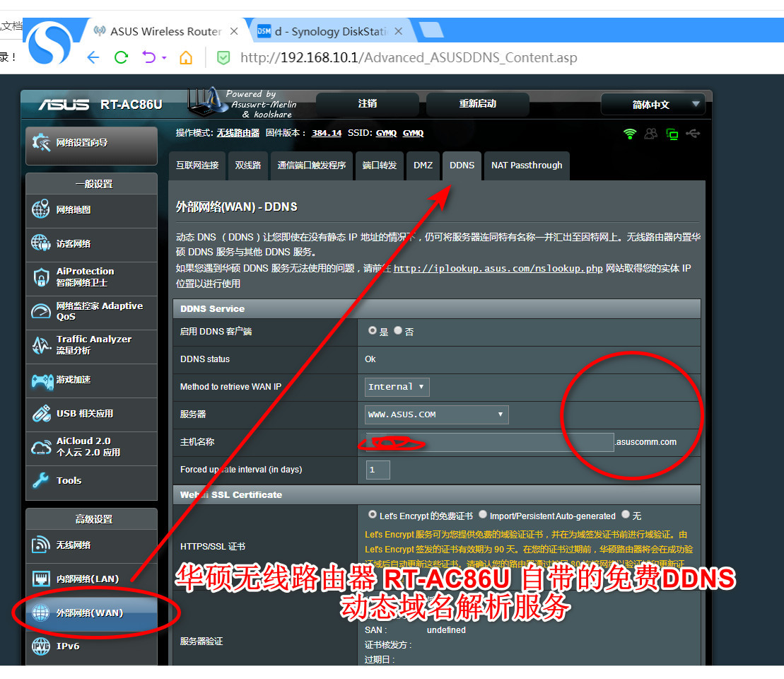
Task: Disable DDNS client with 否 radio
Action: point(398,331)
